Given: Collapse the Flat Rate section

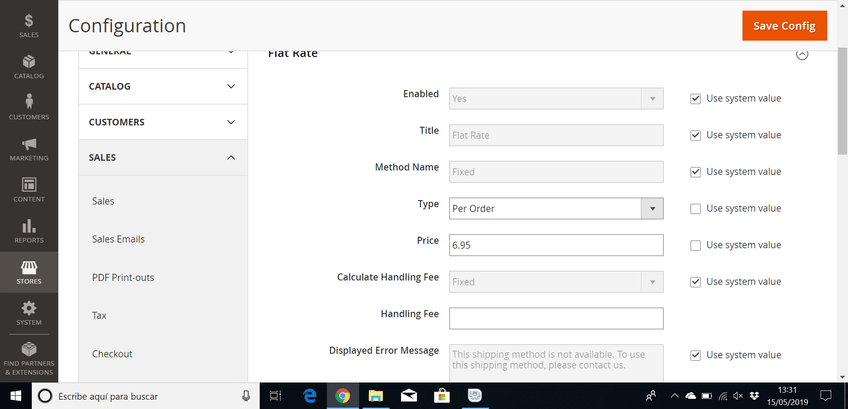Looking at the screenshot, I should 801,55.
